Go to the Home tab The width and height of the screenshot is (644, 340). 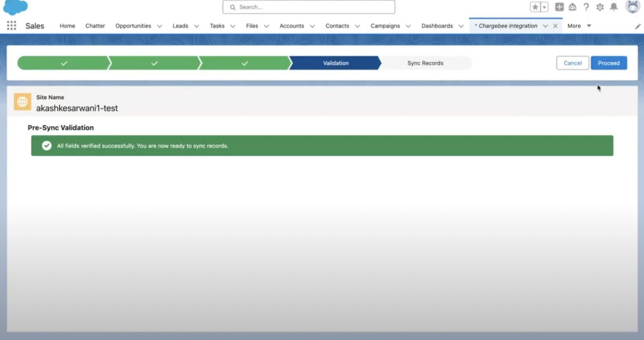pos(68,26)
